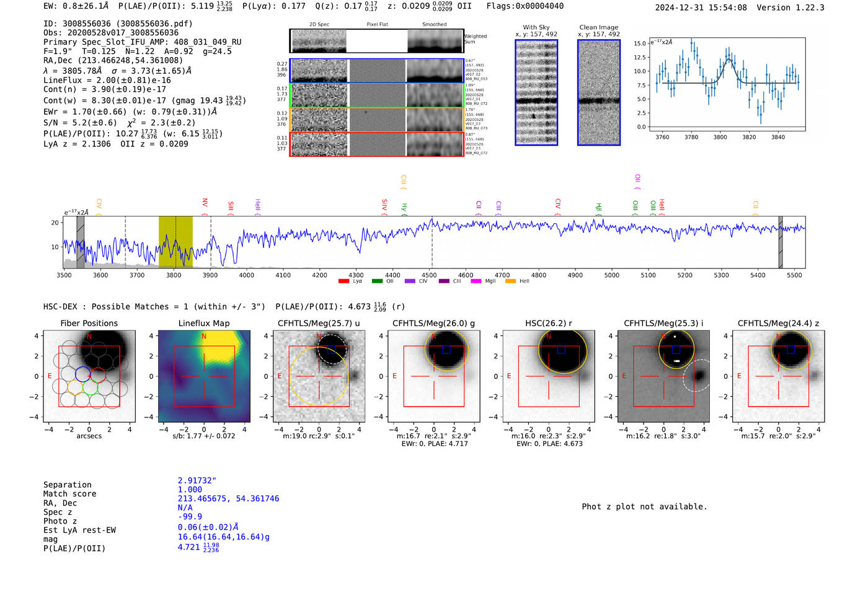868x591 pixels.
Task: Select the green-bordered 2D Spec fiber cutout
Action: coord(319,96)
